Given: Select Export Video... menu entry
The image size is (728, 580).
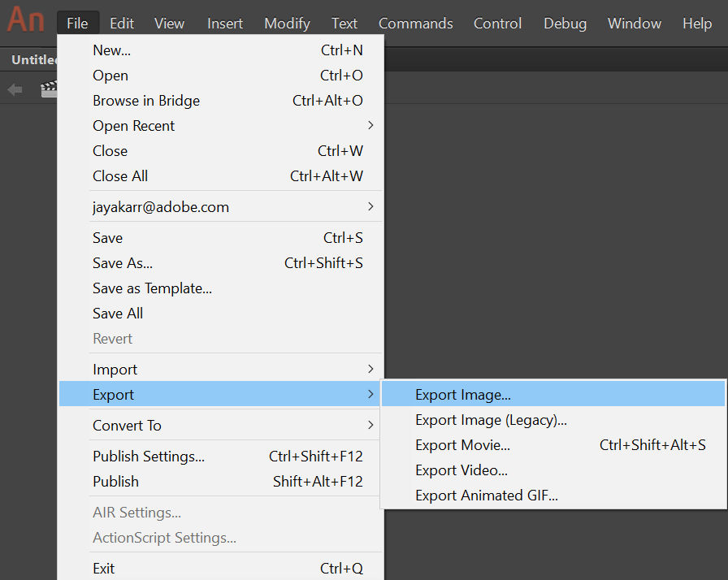Looking at the screenshot, I should [461, 470].
